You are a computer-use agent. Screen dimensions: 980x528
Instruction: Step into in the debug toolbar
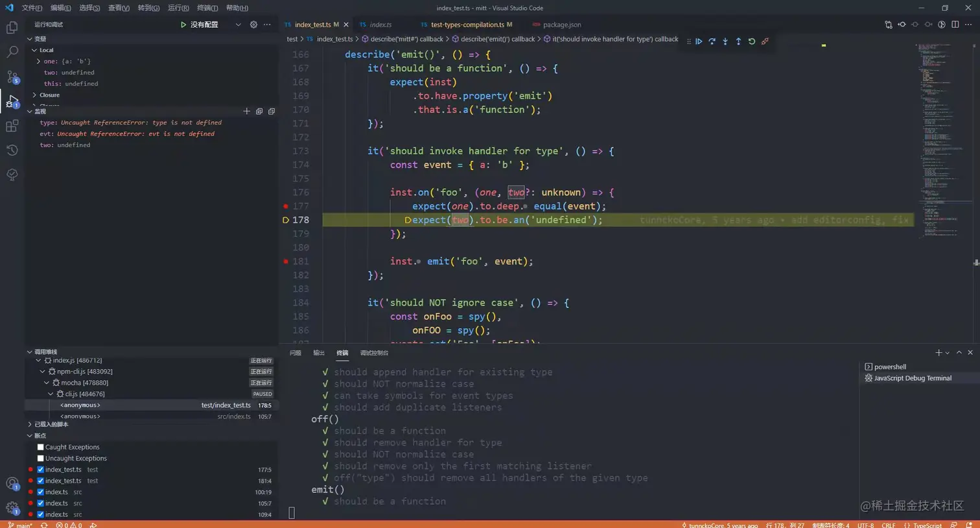(725, 42)
